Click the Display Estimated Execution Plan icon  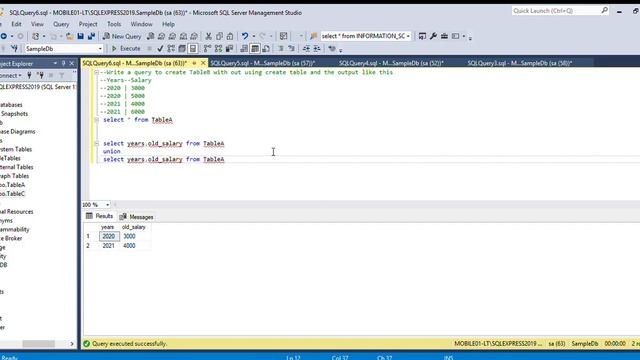coord(171,49)
